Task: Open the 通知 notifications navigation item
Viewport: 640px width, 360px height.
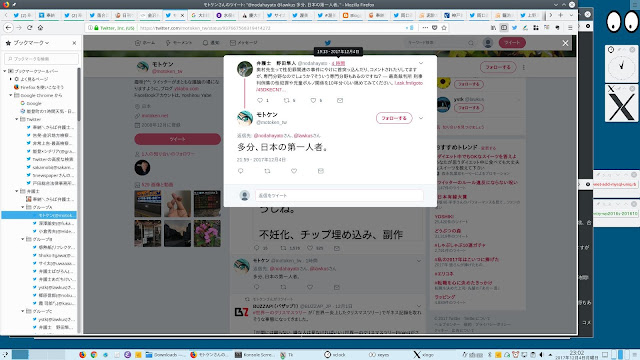Action: pos(211,42)
